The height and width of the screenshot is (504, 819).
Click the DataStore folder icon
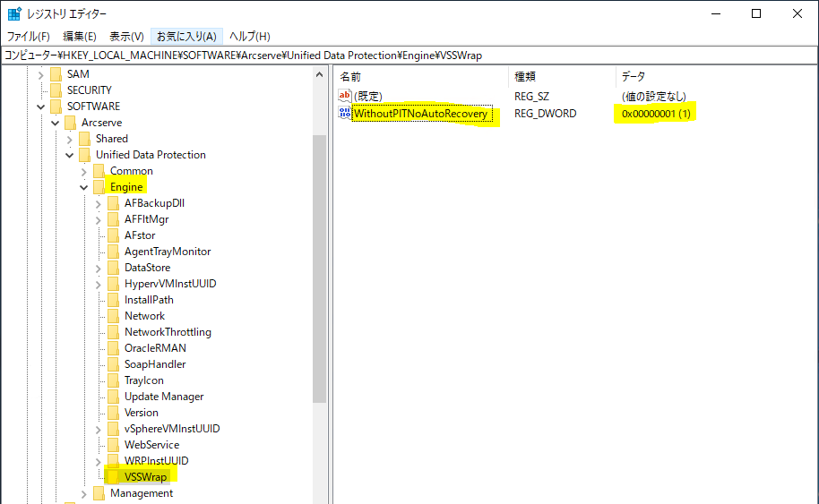click(x=113, y=268)
